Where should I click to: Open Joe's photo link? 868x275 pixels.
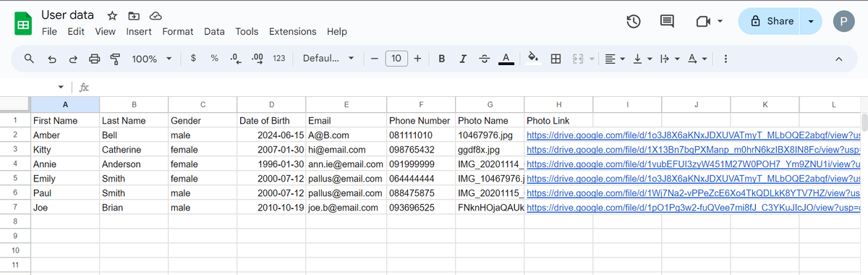693,208
